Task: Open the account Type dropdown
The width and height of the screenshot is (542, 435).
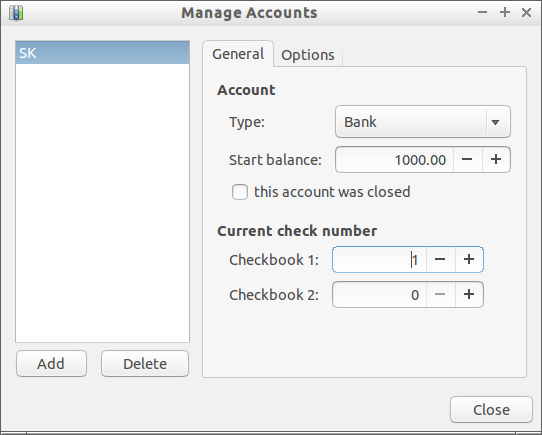Action: [x=422, y=122]
